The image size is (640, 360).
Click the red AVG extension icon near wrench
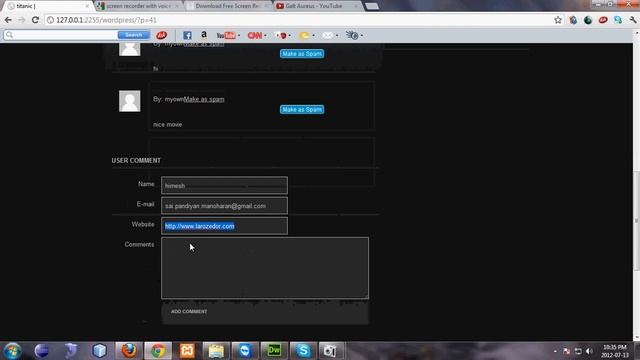tap(603, 20)
